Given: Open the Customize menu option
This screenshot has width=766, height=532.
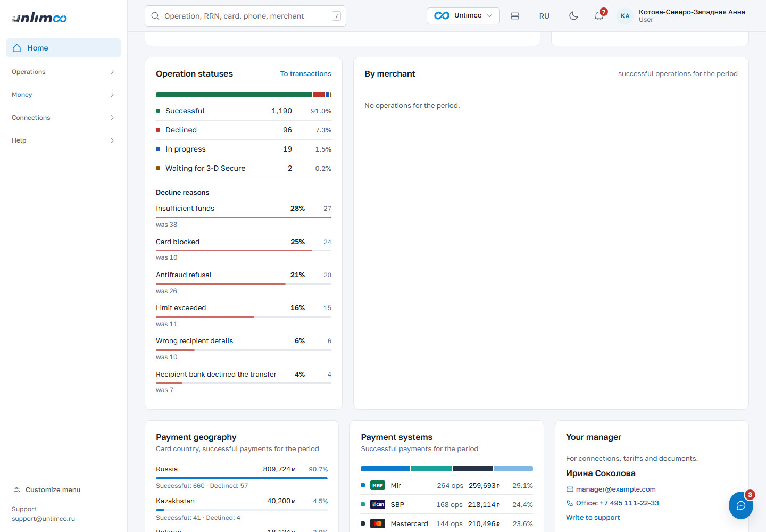Looking at the screenshot, I should [x=47, y=490].
